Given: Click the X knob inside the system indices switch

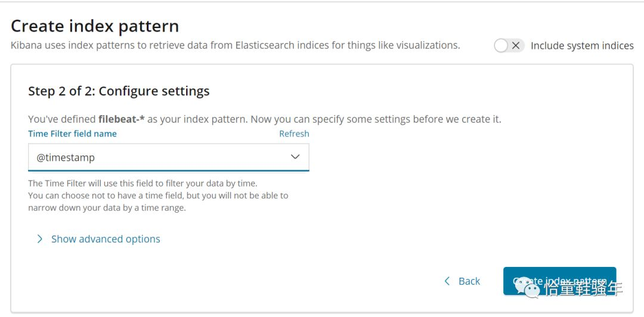Looking at the screenshot, I should point(516,45).
